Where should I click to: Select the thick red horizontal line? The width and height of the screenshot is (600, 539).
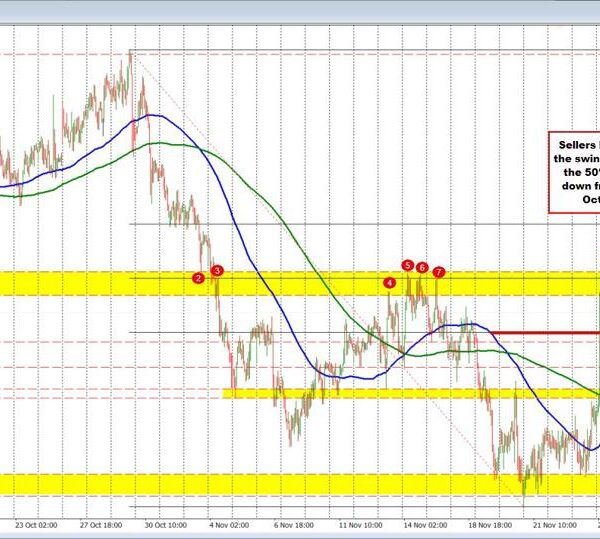tap(545, 332)
